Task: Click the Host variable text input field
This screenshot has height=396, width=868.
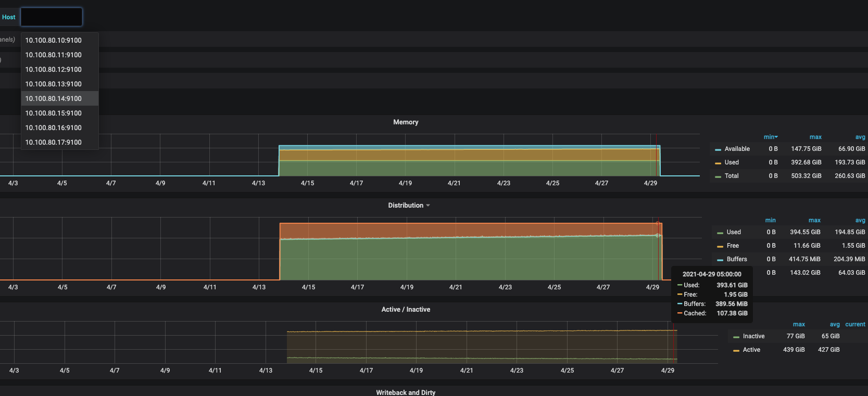Action: click(52, 17)
